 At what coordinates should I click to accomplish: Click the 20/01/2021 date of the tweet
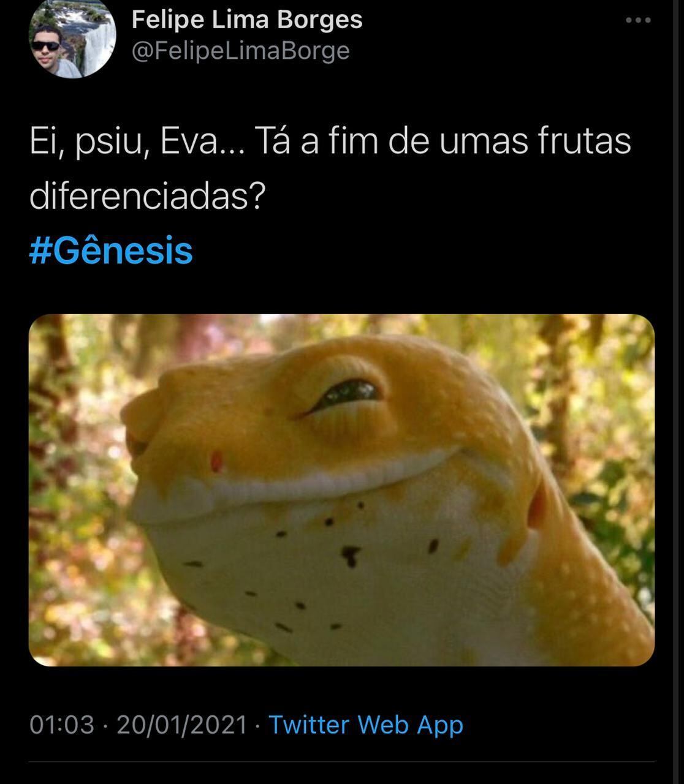(181, 725)
